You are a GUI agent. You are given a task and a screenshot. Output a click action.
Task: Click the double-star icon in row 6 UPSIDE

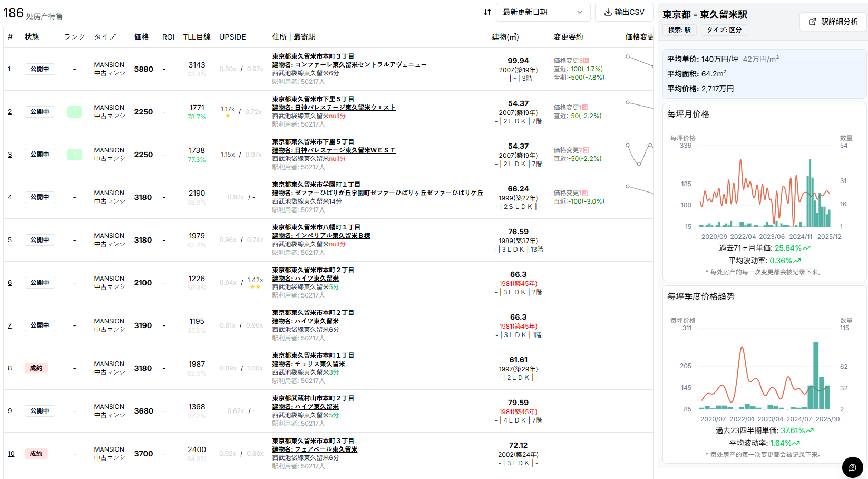[x=256, y=287]
